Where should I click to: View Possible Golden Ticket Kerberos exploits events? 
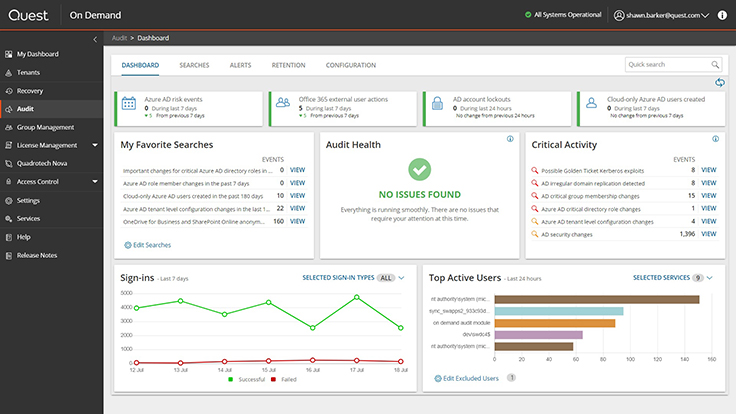[x=709, y=170]
